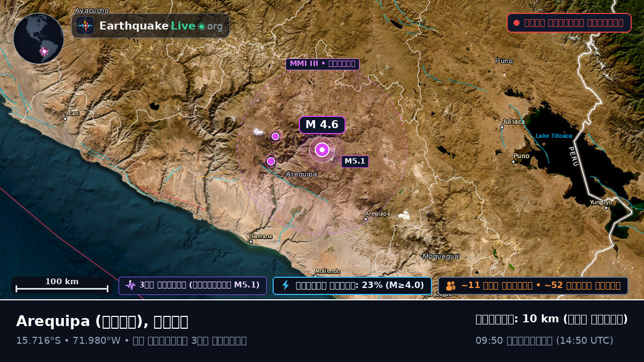
Task: Click the Lake Titicaca map label
Action: coord(554,136)
